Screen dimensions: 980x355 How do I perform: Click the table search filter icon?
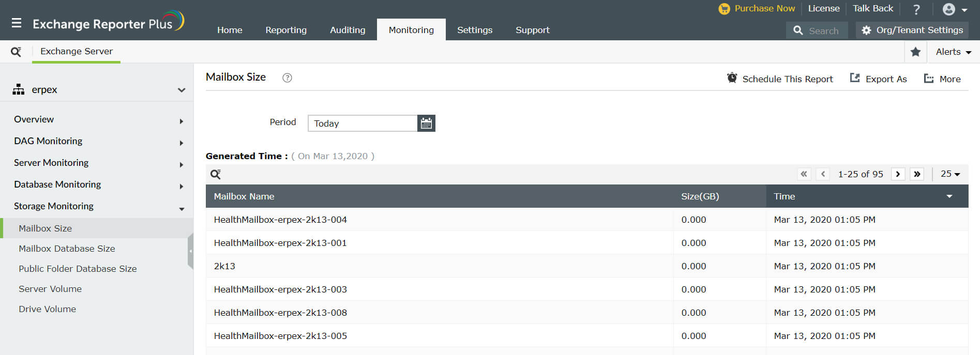(x=216, y=174)
